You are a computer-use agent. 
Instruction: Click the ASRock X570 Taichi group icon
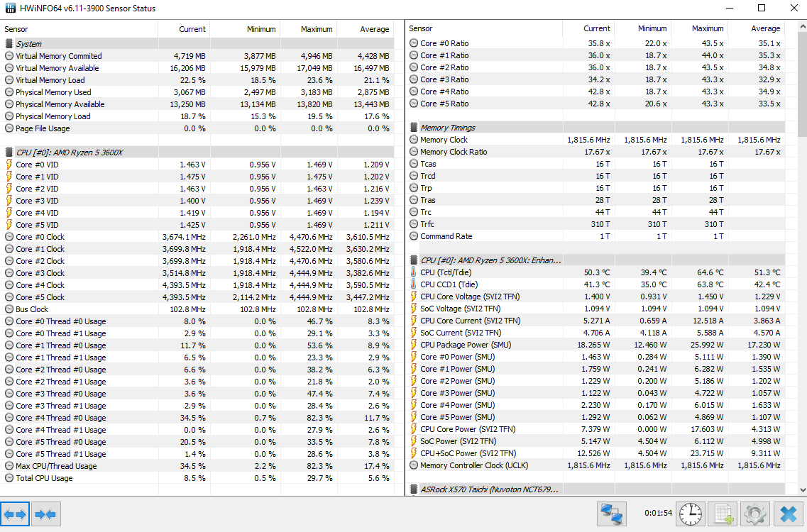coord(413,489)
